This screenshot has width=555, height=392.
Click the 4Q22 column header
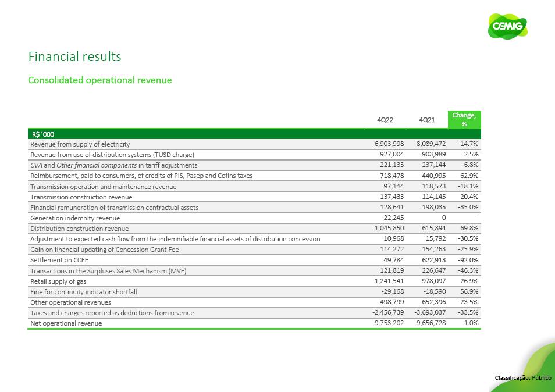385,119
